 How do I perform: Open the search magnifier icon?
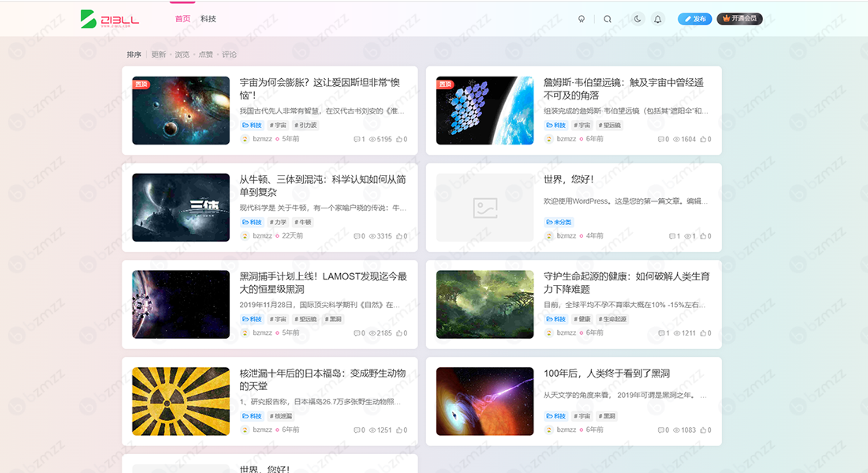(608, 19)
